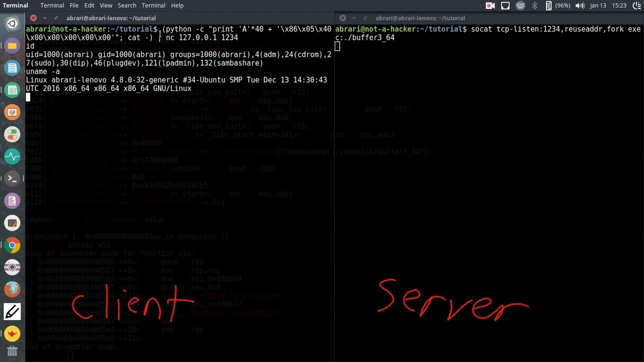The image size is (644, 362).
Task: Open the Ubuntu launcher at the dock top
Action: tap(12, 24)
